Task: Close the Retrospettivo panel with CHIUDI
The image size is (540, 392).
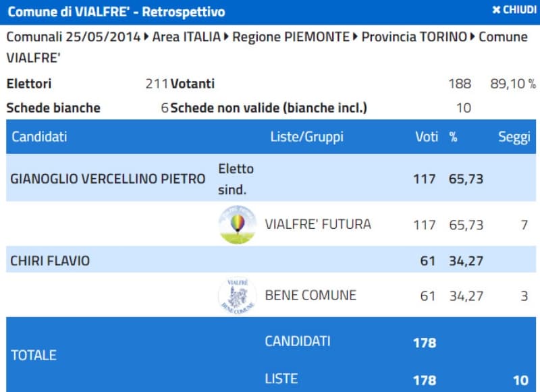Action: (514, 10)
